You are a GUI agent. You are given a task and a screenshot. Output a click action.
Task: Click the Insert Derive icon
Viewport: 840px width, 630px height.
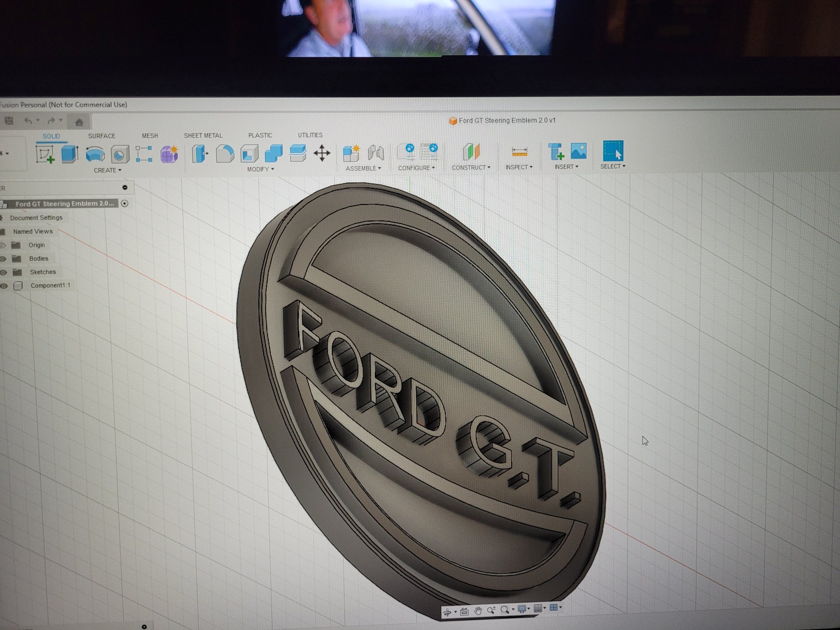(556, 152)
